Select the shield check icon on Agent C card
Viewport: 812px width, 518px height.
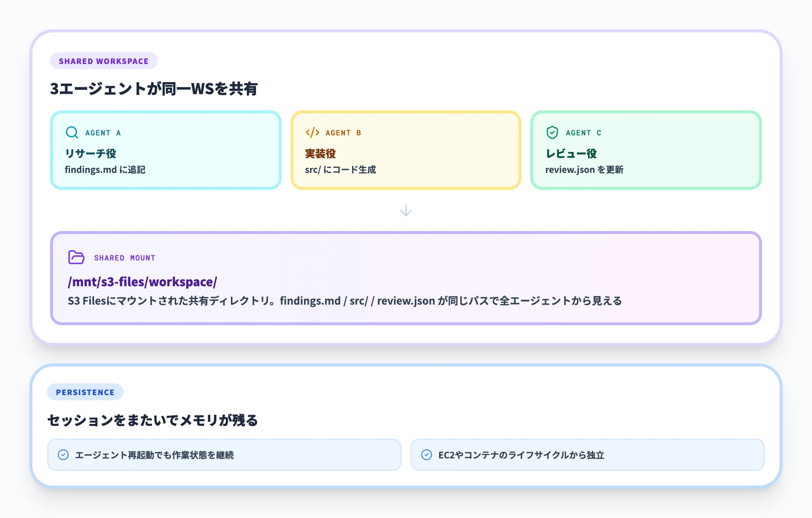pos(553,133)
